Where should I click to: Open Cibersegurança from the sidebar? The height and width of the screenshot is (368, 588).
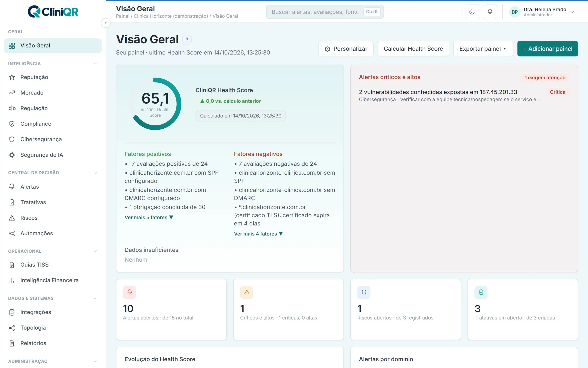pyautogui.click(x=53, y=139)
